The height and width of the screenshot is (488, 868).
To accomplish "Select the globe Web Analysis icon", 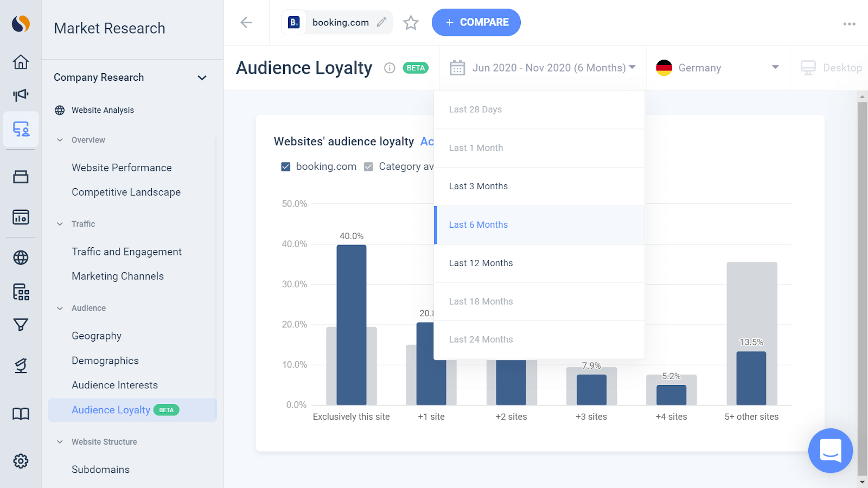I will point(20,258).
